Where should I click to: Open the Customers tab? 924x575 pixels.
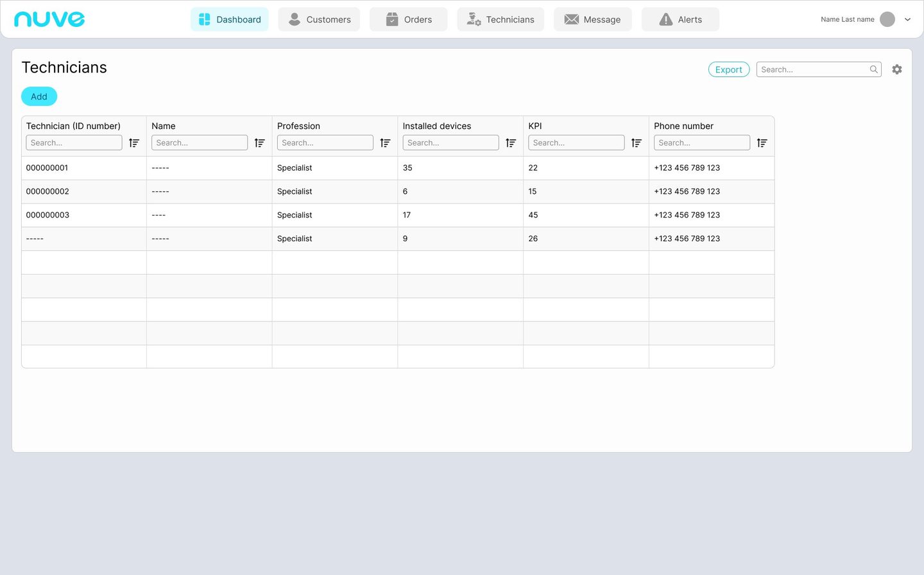[x=319, y=19]
